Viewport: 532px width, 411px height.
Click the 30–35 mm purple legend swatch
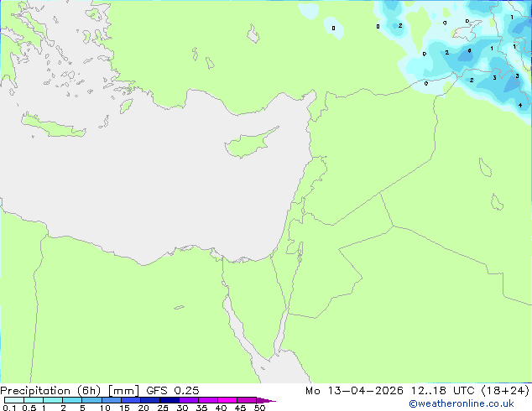point(188,400)
